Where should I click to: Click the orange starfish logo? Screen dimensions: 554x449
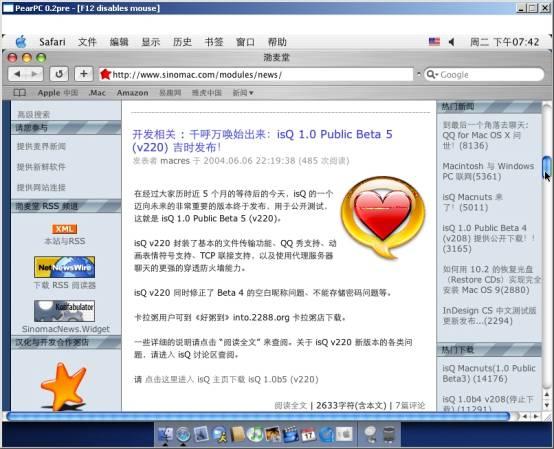[64, 386]
